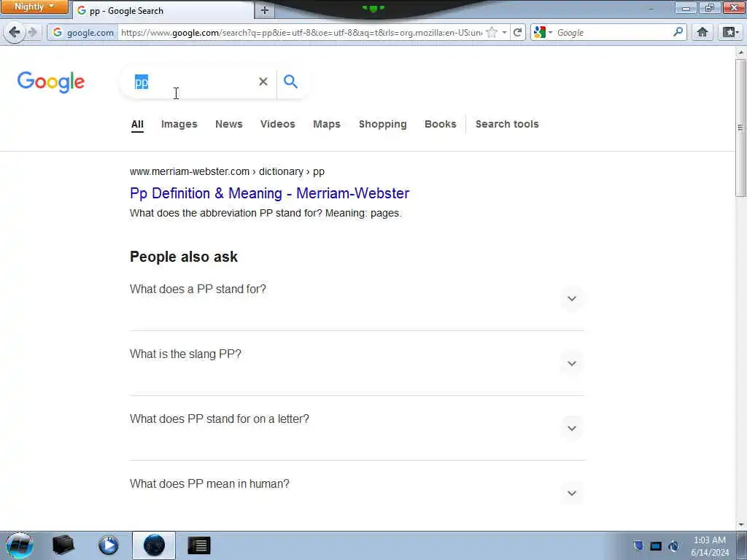Image resolution: width=747 pixels, height=560 pixels.
Task: Switch to the Maps tab
Action: (x=327, y=124)
